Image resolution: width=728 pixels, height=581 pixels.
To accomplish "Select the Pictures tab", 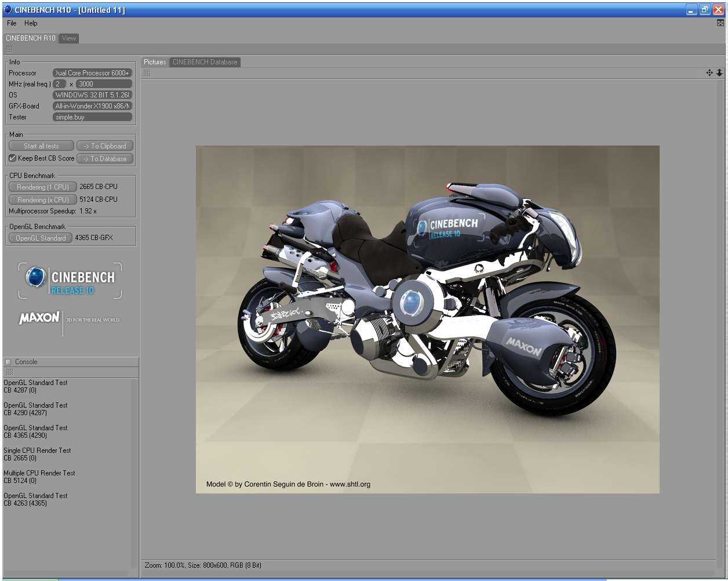I will click(155, 62).
